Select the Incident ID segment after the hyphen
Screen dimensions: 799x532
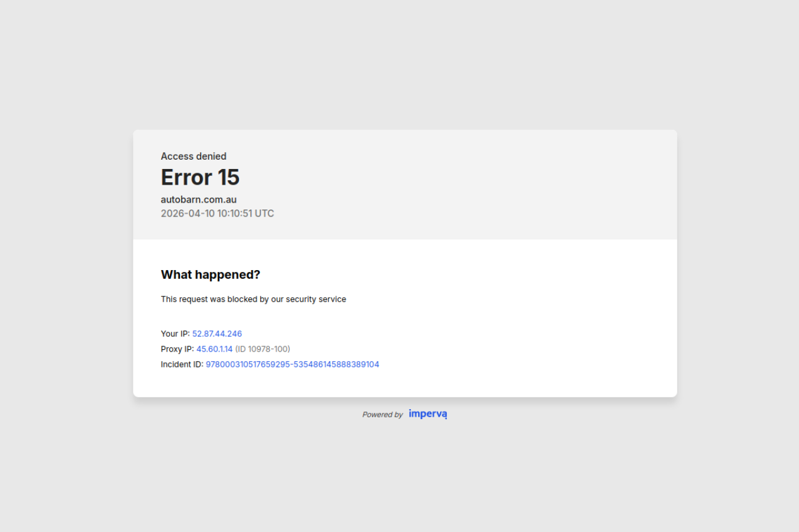[x=336, y=364]
